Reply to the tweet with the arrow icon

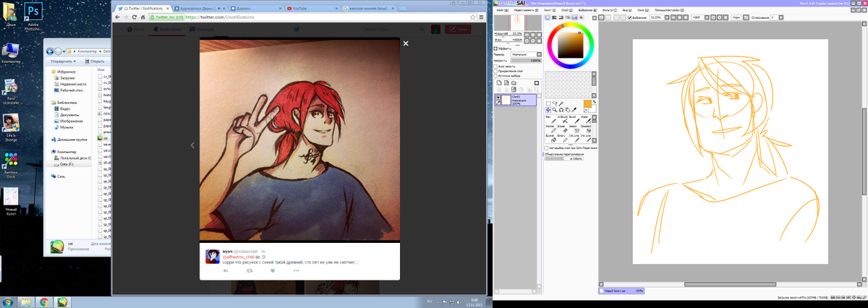tap(226, 270)
